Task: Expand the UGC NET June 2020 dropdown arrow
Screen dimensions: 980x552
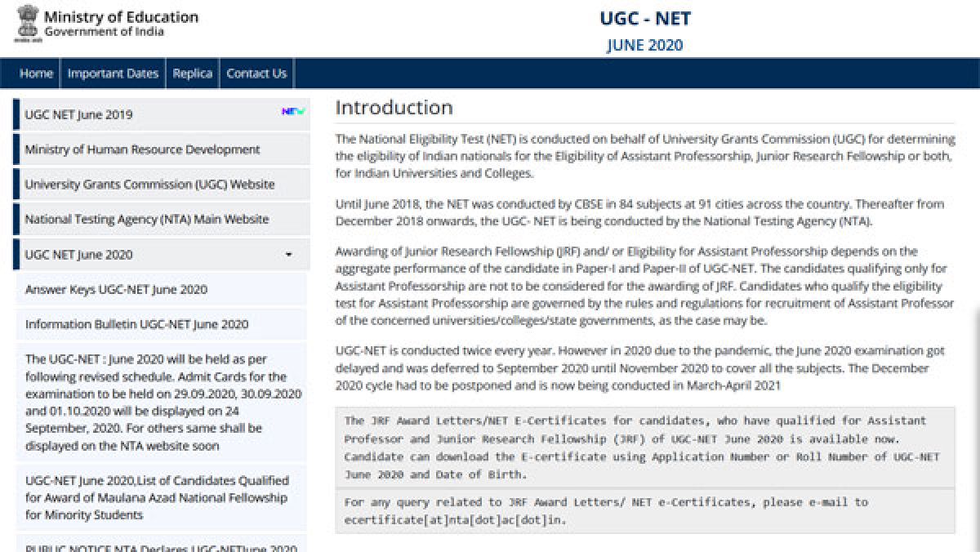Action: 288,255
